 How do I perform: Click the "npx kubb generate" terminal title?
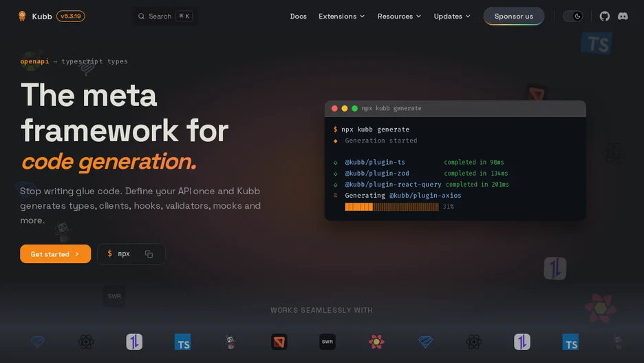[x=391, y=109]
